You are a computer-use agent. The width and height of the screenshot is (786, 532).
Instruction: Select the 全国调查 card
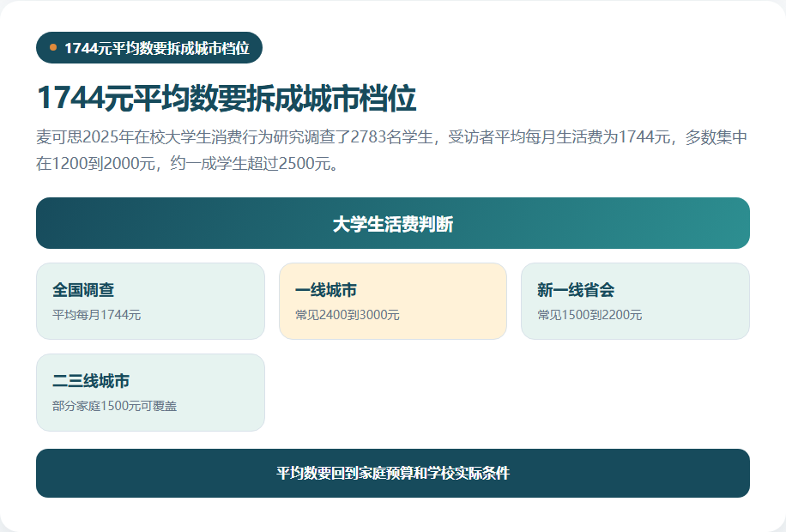pyautogui.click(x=150, y=301)
